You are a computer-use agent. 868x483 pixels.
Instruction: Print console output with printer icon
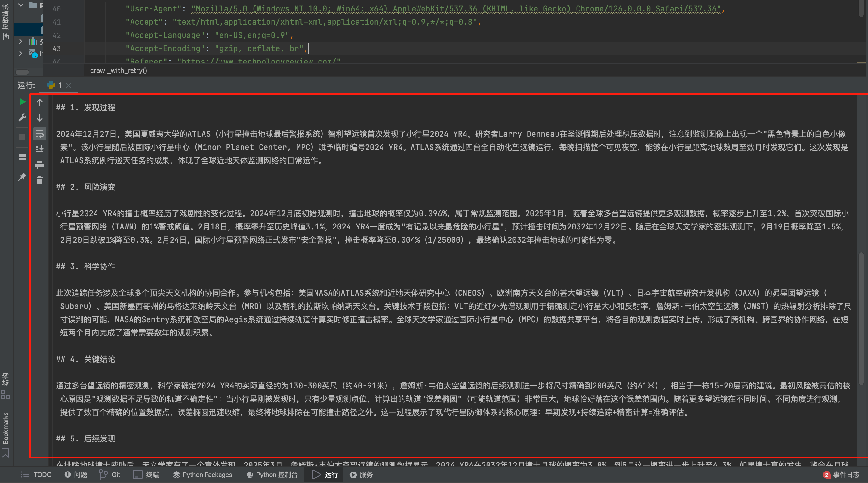pyautogui.click(x=39, y=165)
